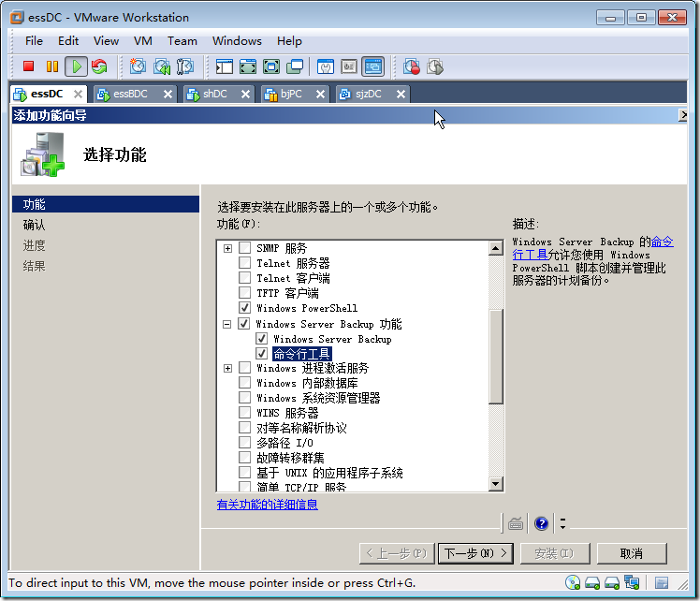Click the Take Snapshot toolbar icon

point(138,66)
